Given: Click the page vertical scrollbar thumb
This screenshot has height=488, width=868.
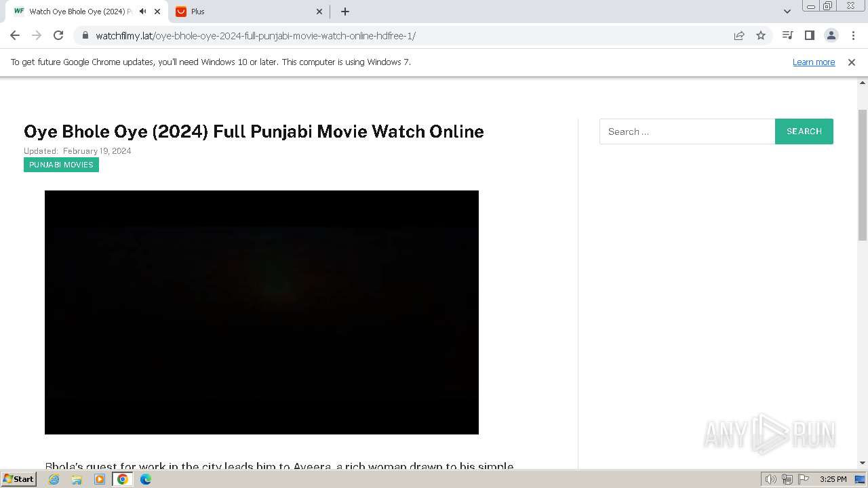Looking at the screenshot, I should click(x=863, y=175).
